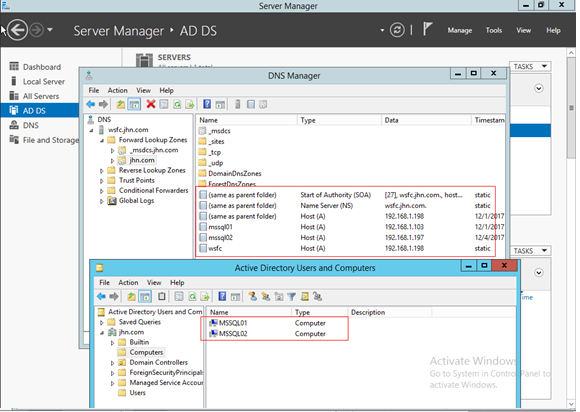
Task: Open Help menu in Active Directory Users window
Action: 177,283
